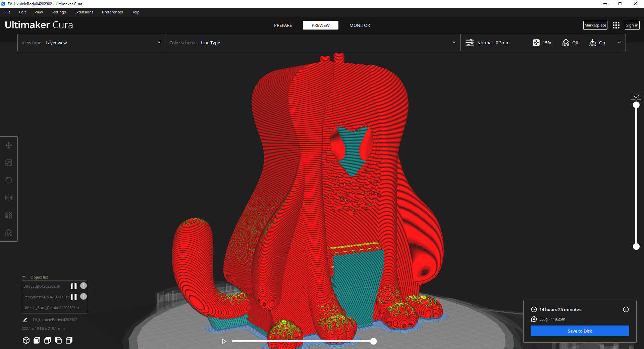This screenshot has width=644, height=349.
Task: Select the Support Blocker tool
Action: 9,233
